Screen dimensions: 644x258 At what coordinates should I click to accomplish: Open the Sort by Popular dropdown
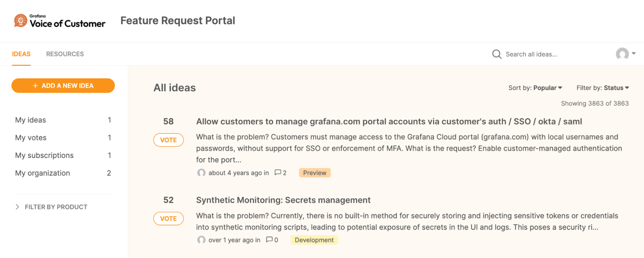pyautogui.click(x=535, y=88)
